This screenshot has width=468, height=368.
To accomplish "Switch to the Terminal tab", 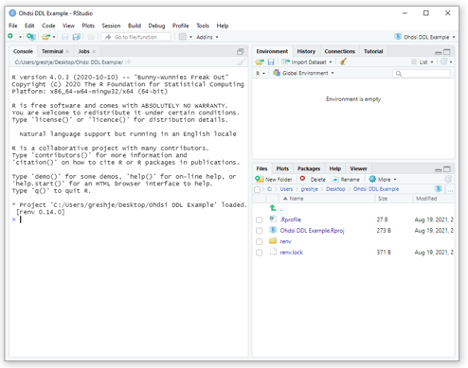I will [x=52, y=51].
